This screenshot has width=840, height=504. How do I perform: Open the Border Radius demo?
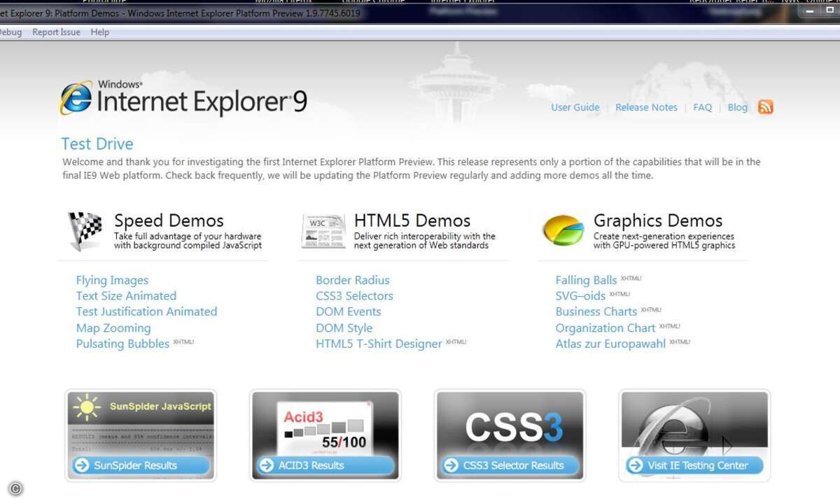(x=353, y=280)
